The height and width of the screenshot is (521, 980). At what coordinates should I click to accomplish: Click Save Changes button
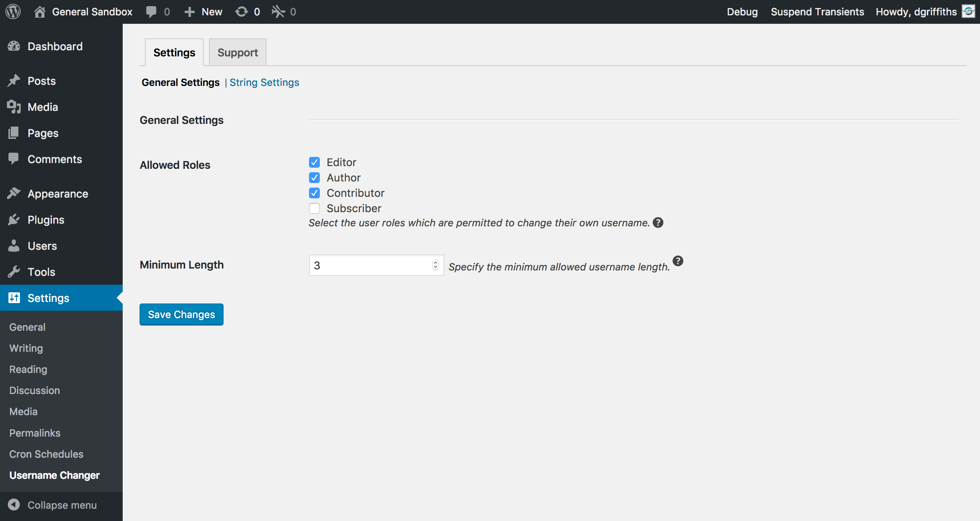pyautogui.click(x=181, y=314)
